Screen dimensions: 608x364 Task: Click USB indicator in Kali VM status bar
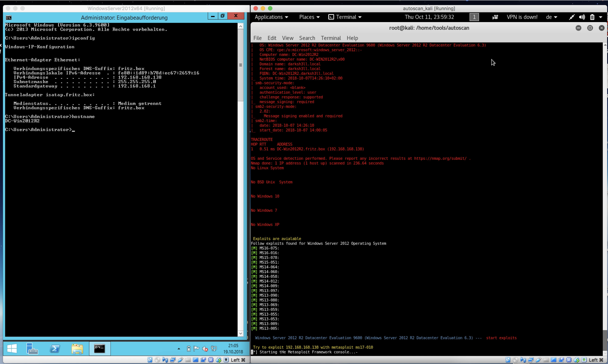(538, 360)
